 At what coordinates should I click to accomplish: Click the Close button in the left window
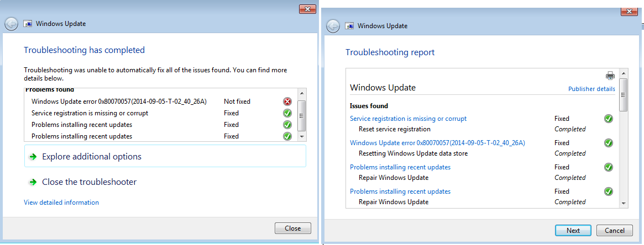293,228
